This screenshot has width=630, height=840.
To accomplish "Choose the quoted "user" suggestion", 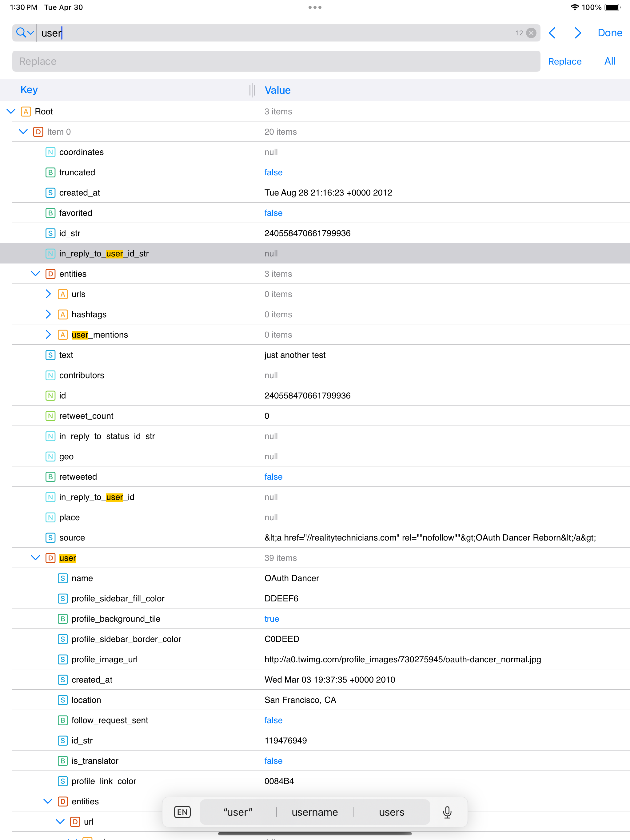I will [x=238, y=812].
